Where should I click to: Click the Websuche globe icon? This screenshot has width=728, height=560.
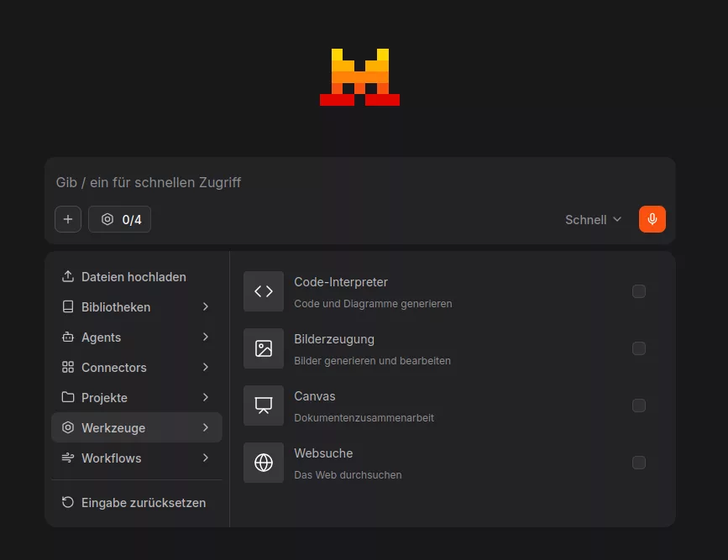pyautogui.click(x=263, y=463)
